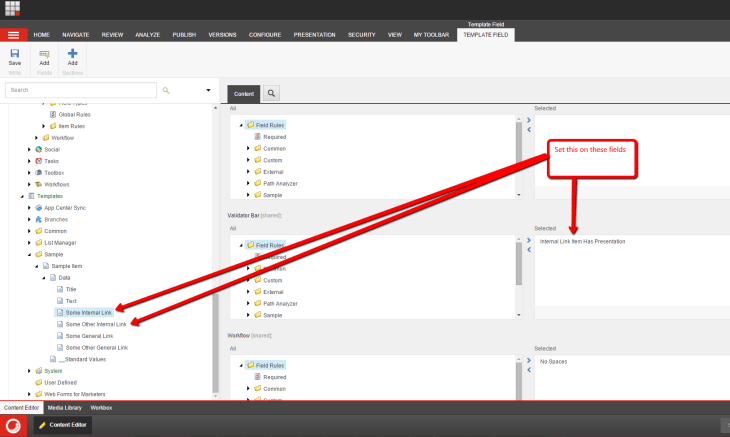Image resolution: width=730 pixels, height=437 pixels.
Task: Click the first list's move-right arrow
Action: [x=529, y=120]
